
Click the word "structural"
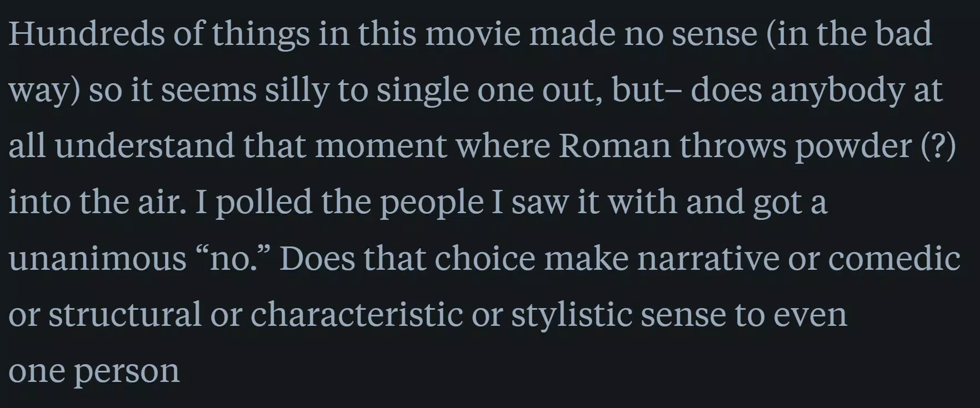point(125,314)
